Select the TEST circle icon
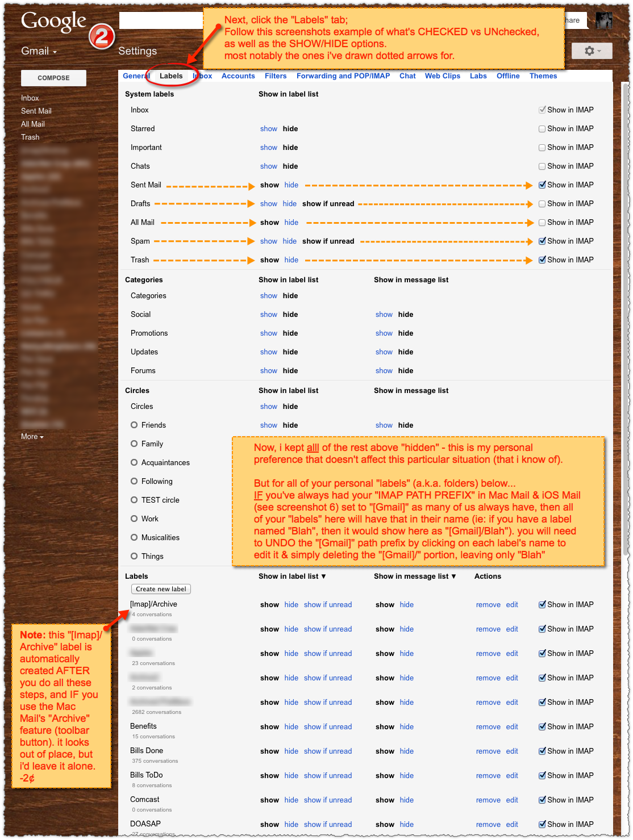 134,500
